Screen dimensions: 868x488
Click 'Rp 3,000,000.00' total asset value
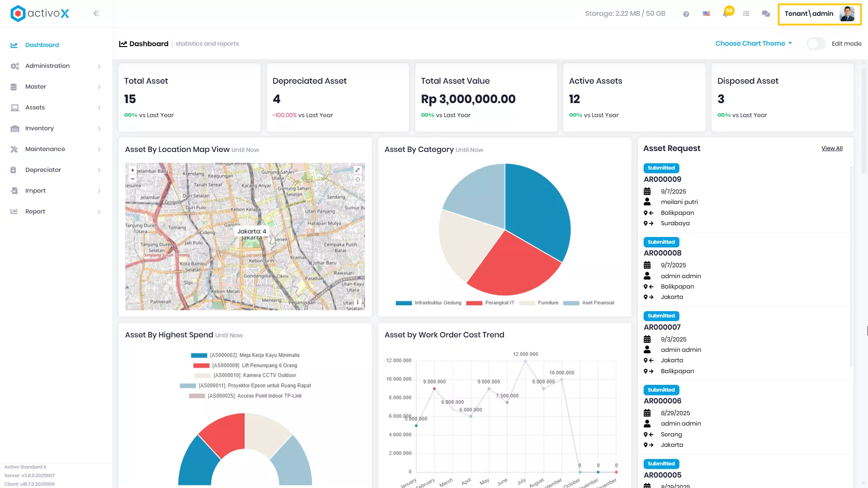point(468,99)
